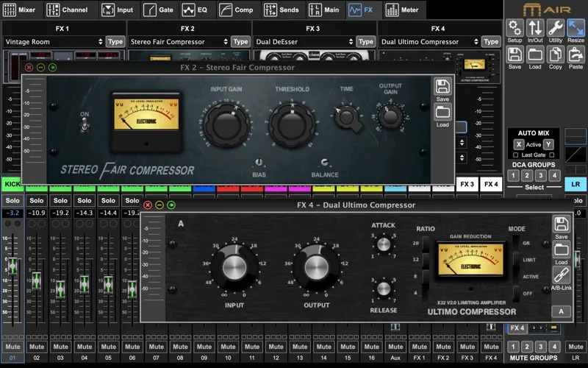The height and width of the screenshot is (368, 588).
Task: Save the Stereo Fair Compressor preset
Action: coord(442,87)
